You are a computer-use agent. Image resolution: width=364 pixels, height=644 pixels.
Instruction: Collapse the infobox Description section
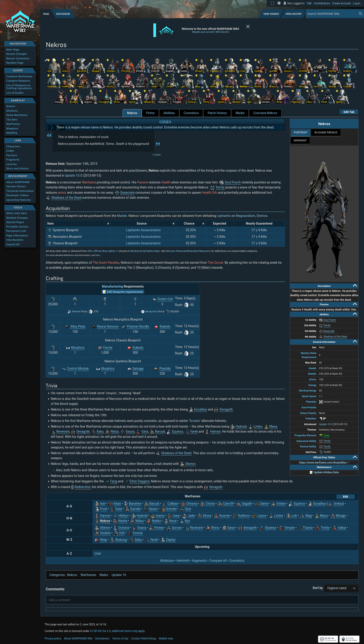coord(354,286)
